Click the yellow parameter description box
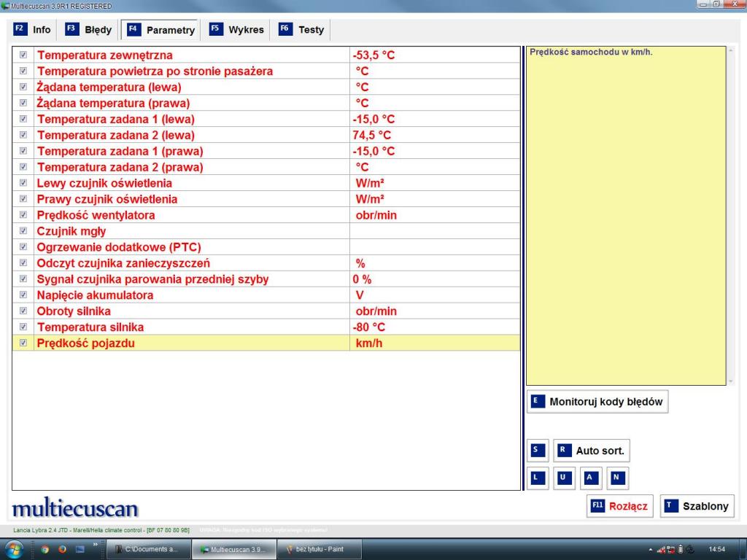 coord(626,216)
